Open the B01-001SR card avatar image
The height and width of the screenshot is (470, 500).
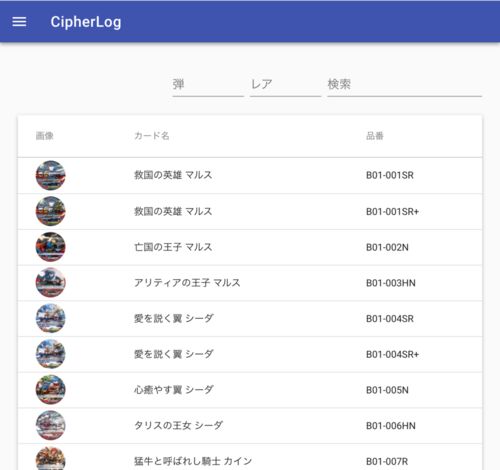pyautogui.click(x=50, y=175)
